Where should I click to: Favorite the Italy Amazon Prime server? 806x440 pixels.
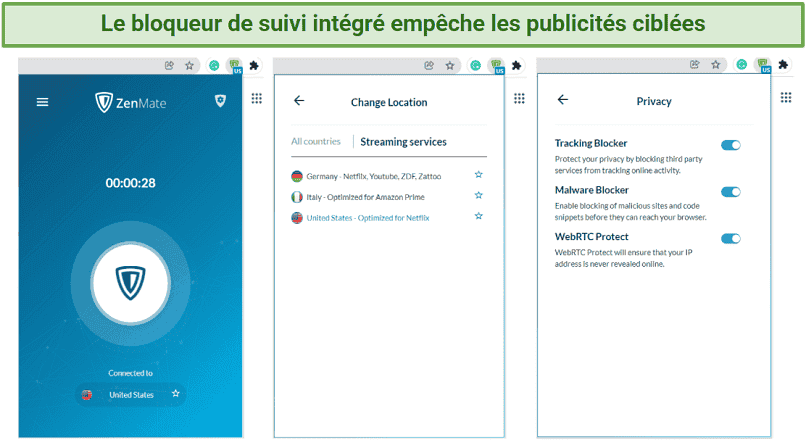(x=479, y=195)
